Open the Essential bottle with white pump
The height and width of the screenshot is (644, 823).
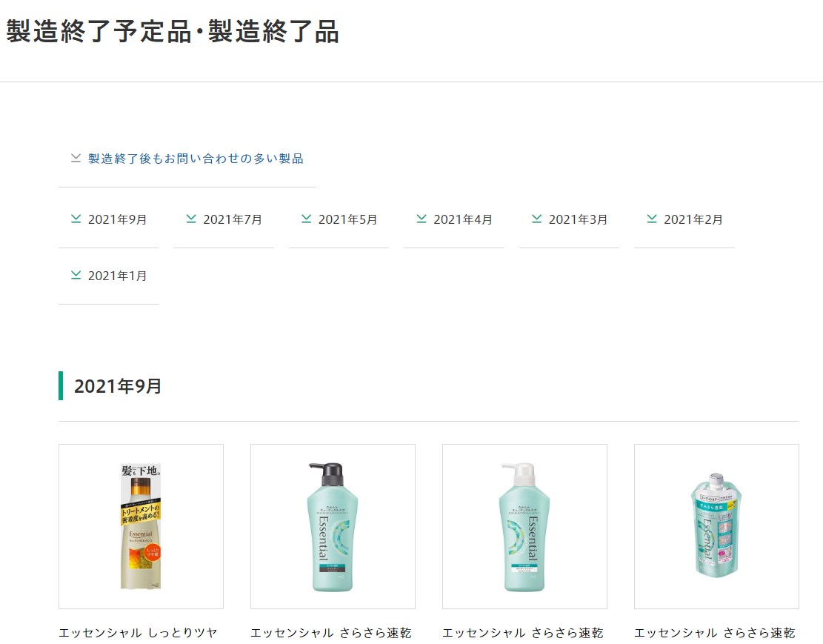[524, 526]
